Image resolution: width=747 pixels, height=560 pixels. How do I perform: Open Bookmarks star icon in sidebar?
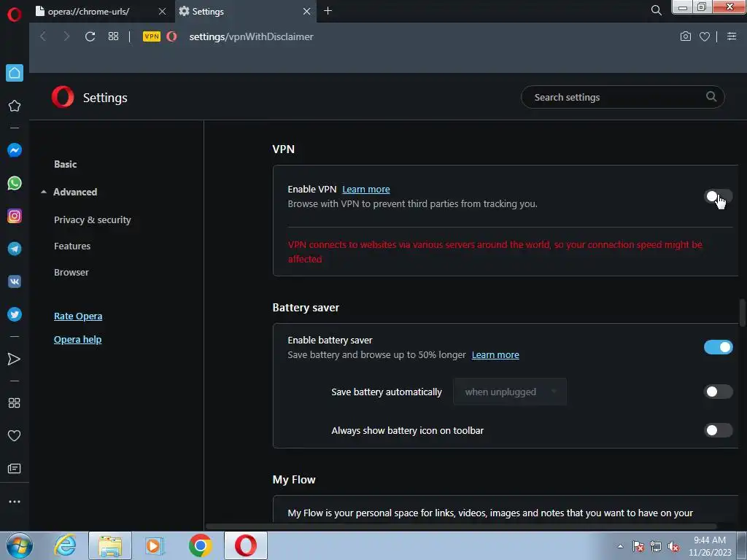[x=15, y=106]
